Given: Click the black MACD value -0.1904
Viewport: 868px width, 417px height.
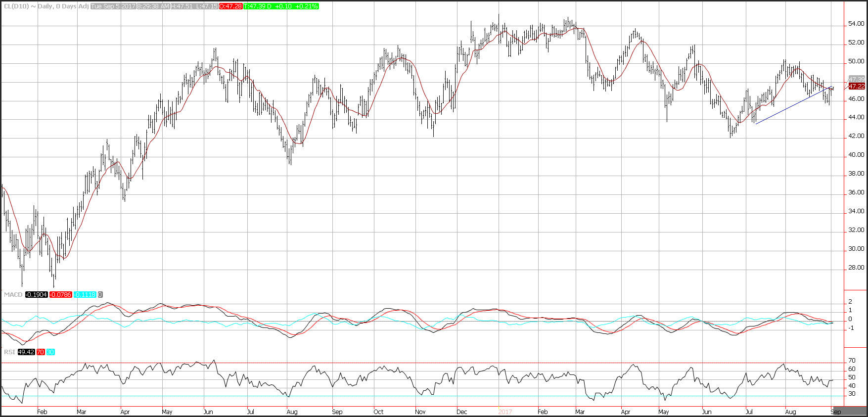Looking at the screenshot, I should coord(36,295).
